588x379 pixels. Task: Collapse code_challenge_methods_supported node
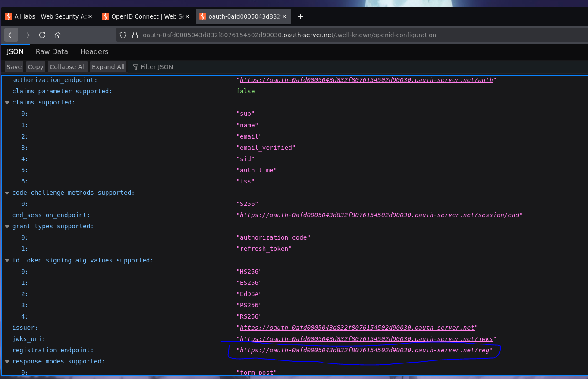[7, 193]
